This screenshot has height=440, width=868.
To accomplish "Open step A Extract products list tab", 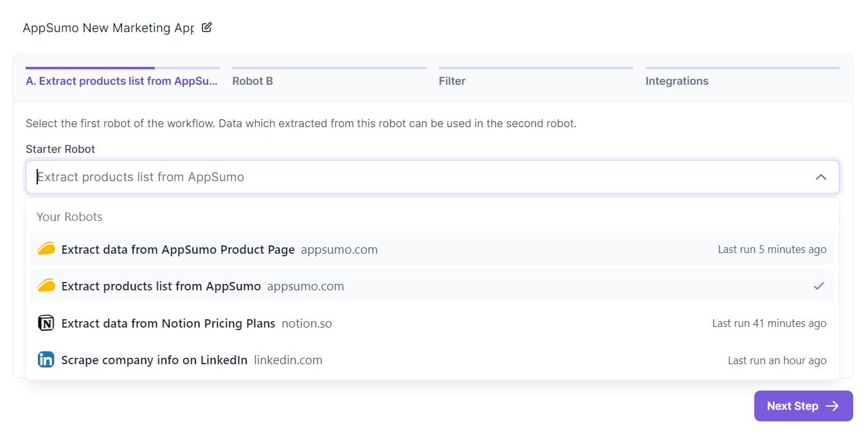I will (x=122, y=81).
